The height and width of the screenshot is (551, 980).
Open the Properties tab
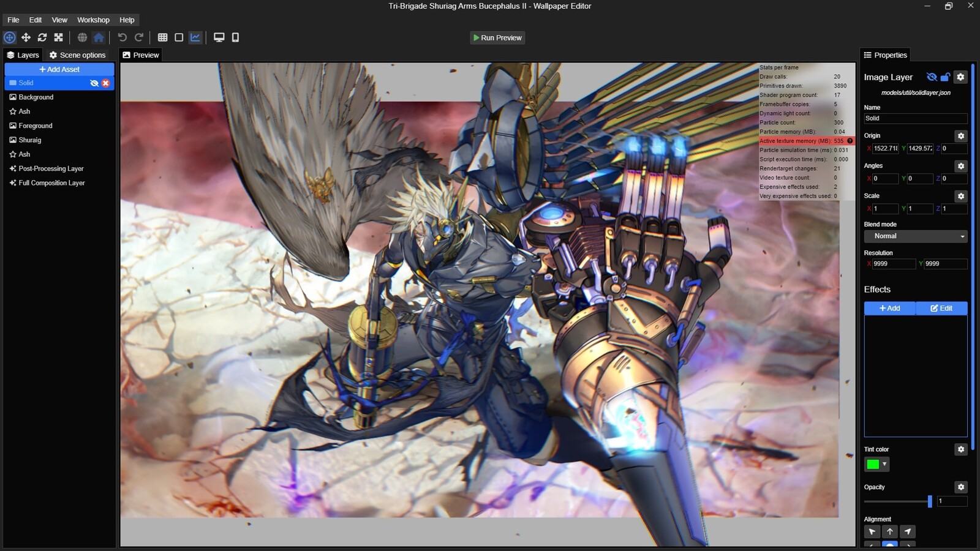(x=885, y=55)
